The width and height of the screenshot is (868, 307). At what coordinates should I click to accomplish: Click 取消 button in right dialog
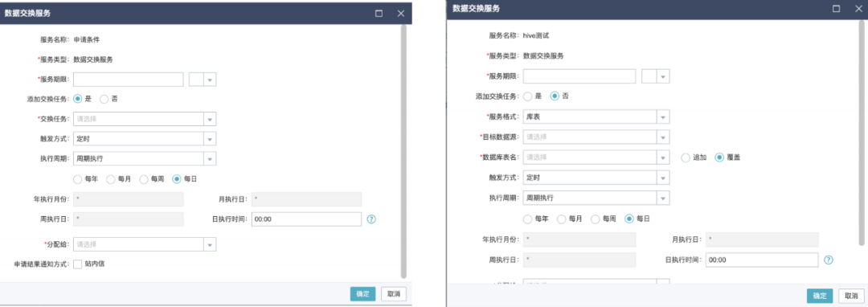[x=851, y=296]
